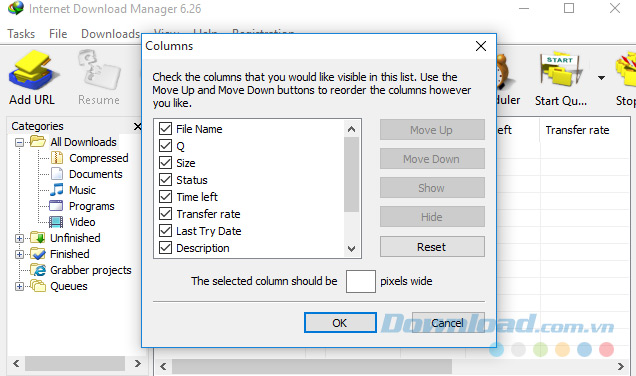Select the Last Try Date list item
This screenshot has height=376, width=636.
(x=208, y=231)
